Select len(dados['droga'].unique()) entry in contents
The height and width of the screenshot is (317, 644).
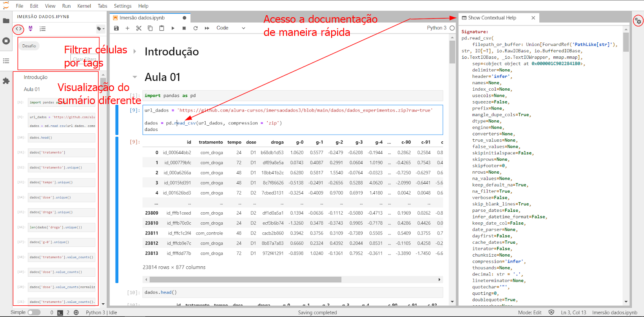click(62, 227)
